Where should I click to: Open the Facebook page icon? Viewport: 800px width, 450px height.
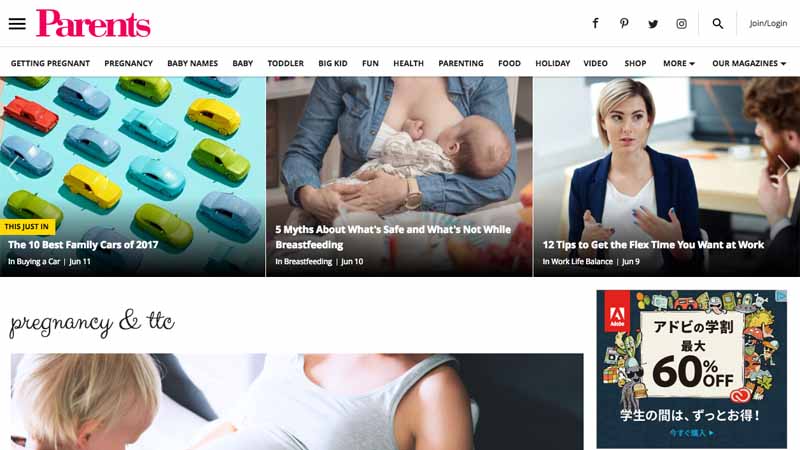pos(595,23)
